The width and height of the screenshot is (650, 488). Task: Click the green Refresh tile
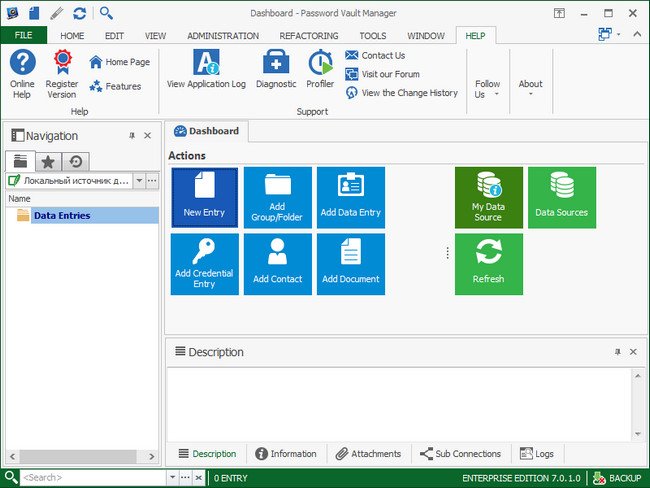(x=489, y=264)
